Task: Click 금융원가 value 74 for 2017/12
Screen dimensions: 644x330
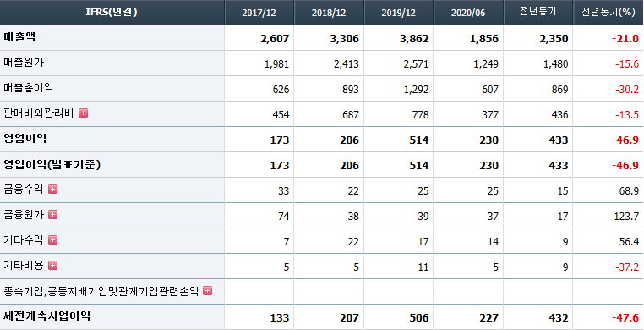Action: pos(284,217)
